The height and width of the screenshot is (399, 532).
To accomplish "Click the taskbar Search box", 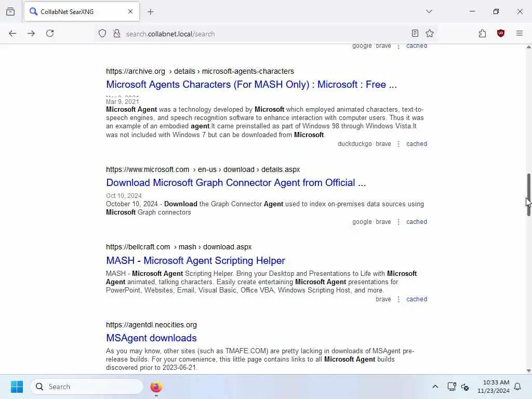I will click(x=87, y=387).
